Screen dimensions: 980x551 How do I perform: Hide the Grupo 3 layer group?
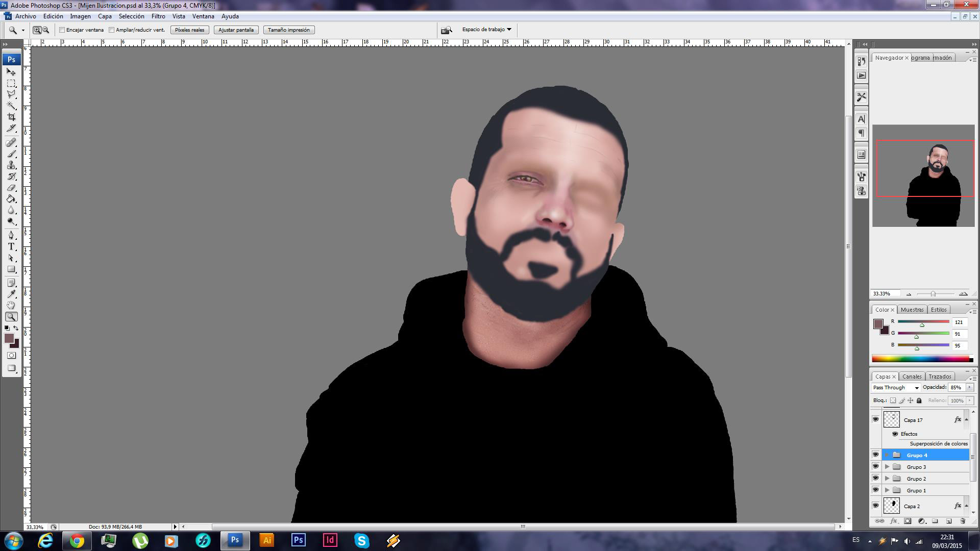(875, 467)
